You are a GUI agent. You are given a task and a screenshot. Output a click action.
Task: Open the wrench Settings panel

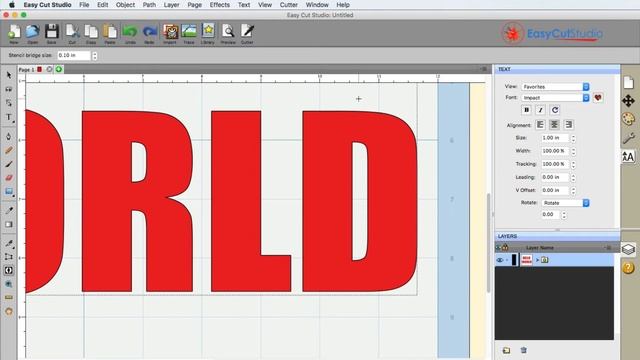[629, 138]
